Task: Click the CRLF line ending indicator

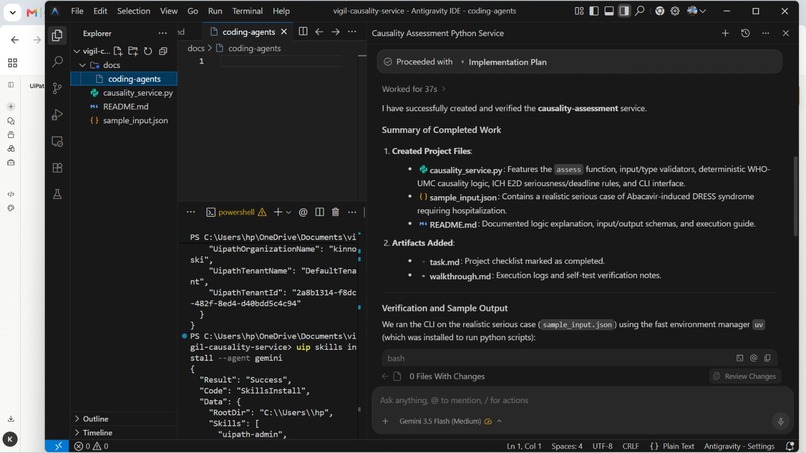Action: 630,446
